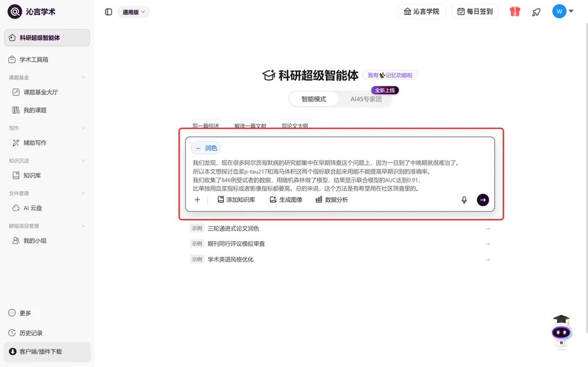This screenshot has width=588, height=367.
Task: Click the AI 云盘 cloud icon
Action: click(16, 208)
